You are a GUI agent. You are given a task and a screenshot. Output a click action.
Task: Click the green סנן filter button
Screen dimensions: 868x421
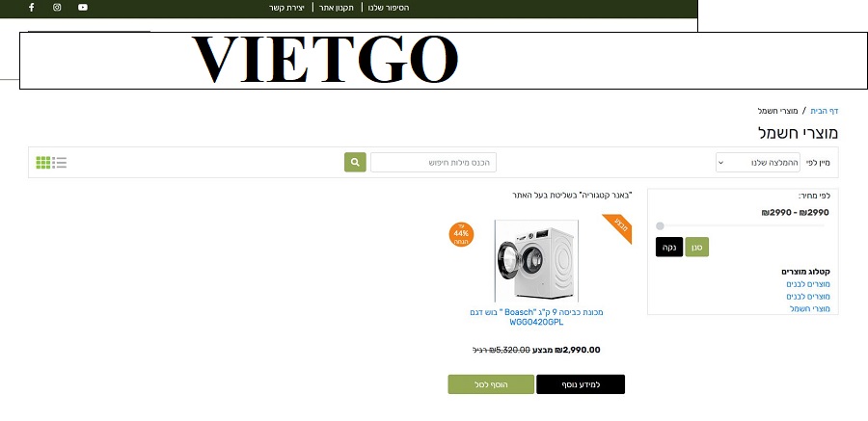click(697, 248)
